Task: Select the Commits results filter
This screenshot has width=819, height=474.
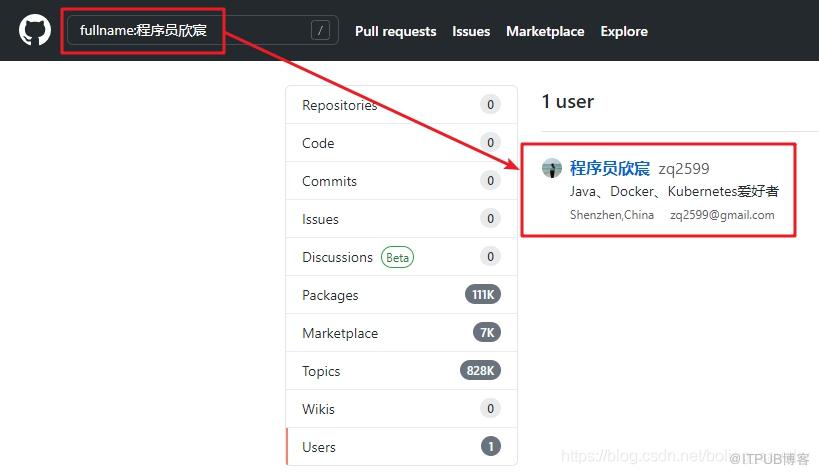Action: point(401,181)
